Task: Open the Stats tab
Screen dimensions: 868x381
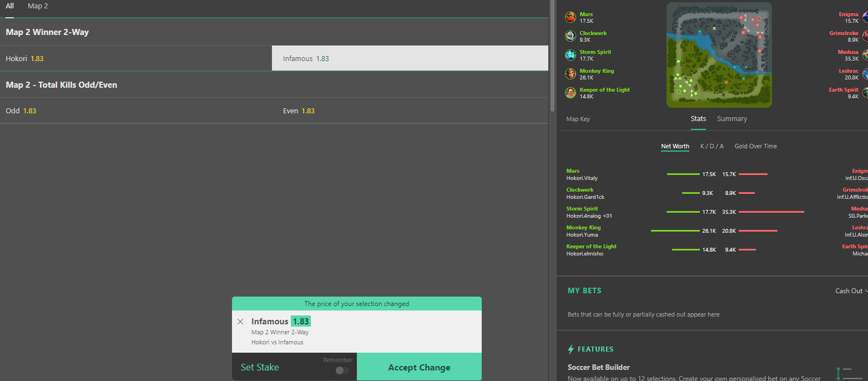Action: [698, 119]
